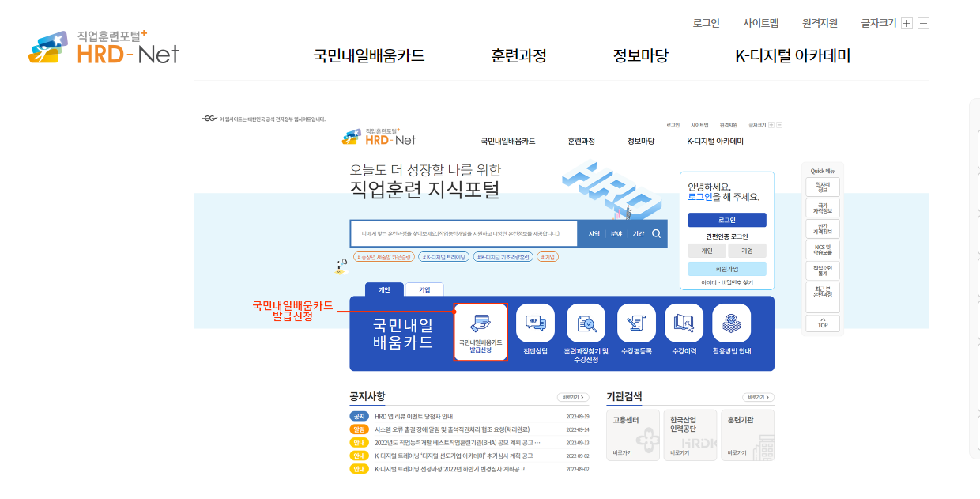Click the 한국산업 인력공단 card under 기관검색
The width and height of the screenshot is (980, 499).
[x=691, y=435]
